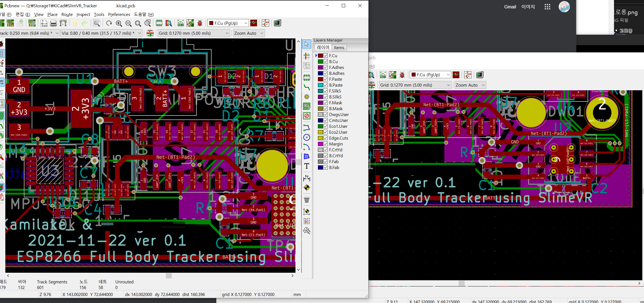The width and height of the screenshot is (644, 303).
Task: Select the Add vias tool
Action: pyautogui.click(x=307, y=97)
